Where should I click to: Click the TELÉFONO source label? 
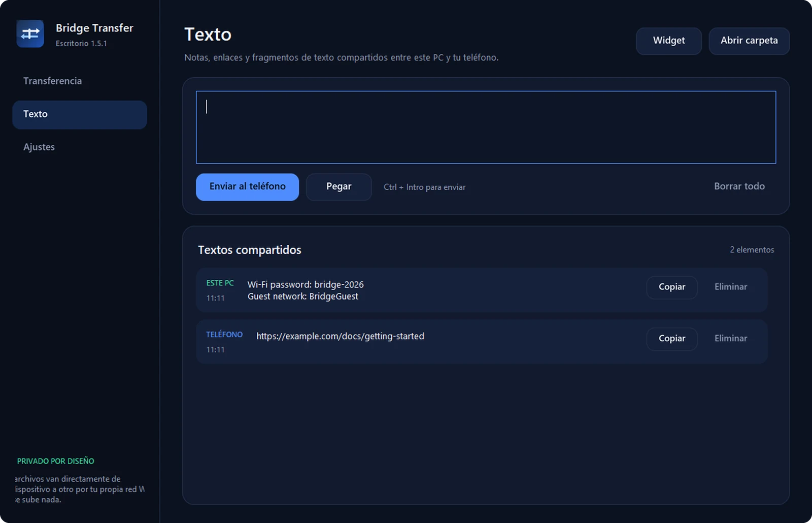(224, 335)
